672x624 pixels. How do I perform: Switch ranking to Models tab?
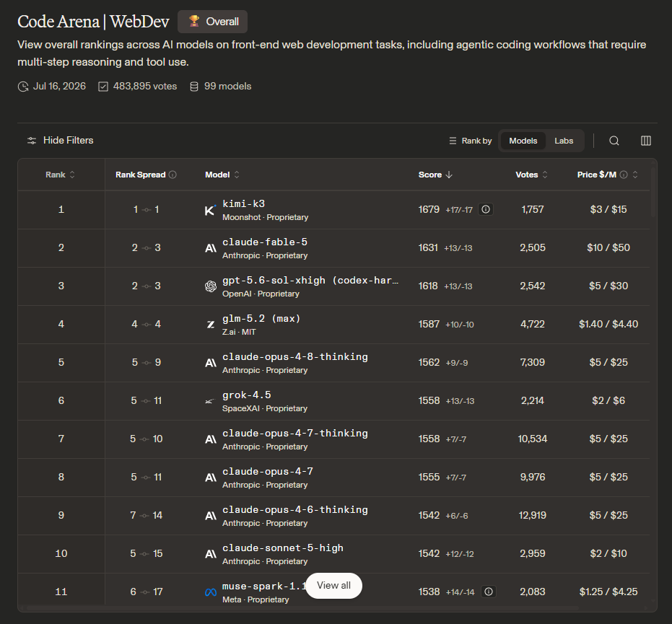point(523,141)
